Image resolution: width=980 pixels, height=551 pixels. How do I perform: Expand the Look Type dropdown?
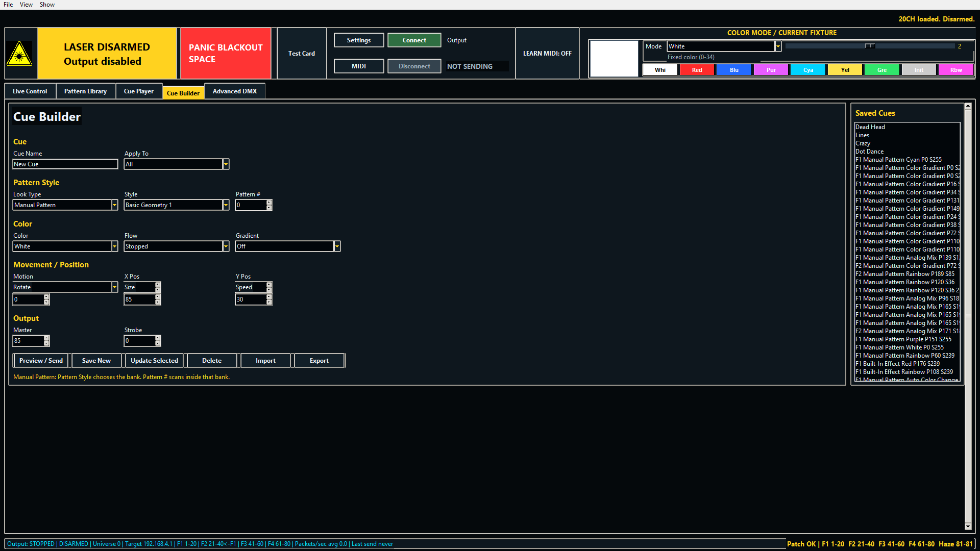pos(114,205)
